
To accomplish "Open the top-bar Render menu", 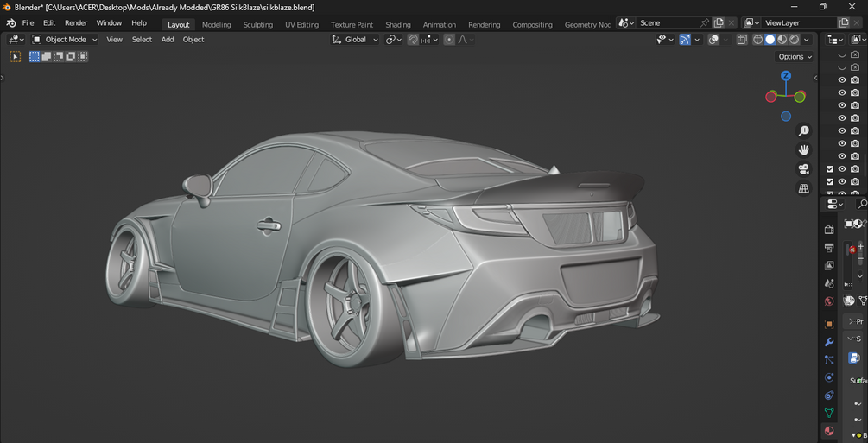I will (x=76, y=23).
